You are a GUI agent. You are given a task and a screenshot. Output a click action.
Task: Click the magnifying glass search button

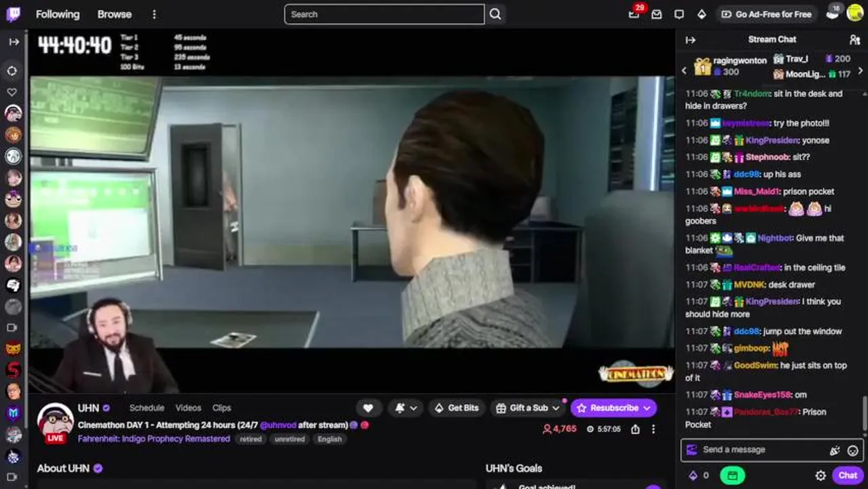(495, 14)
